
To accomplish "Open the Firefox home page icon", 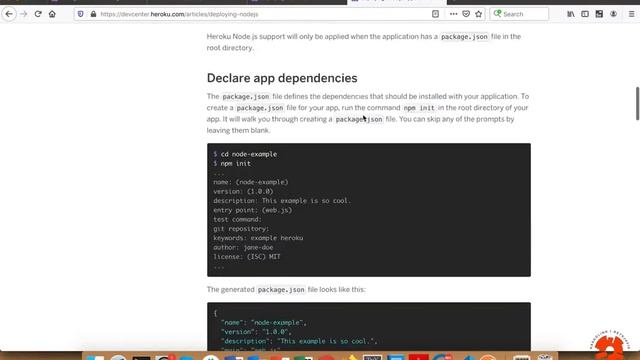I will [52, 14].
